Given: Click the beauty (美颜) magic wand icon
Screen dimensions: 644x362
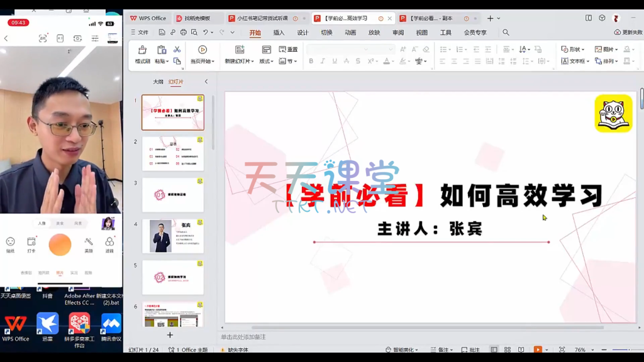Looking at the screenshot, I should point(89,244).
